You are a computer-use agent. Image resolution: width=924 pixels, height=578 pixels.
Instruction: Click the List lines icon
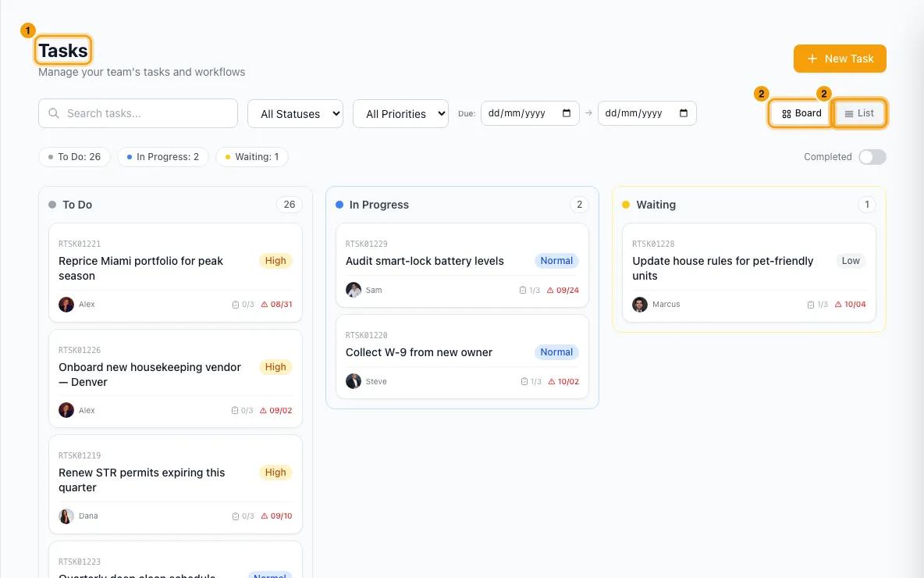pyautogui.click(x=848, y=114)
